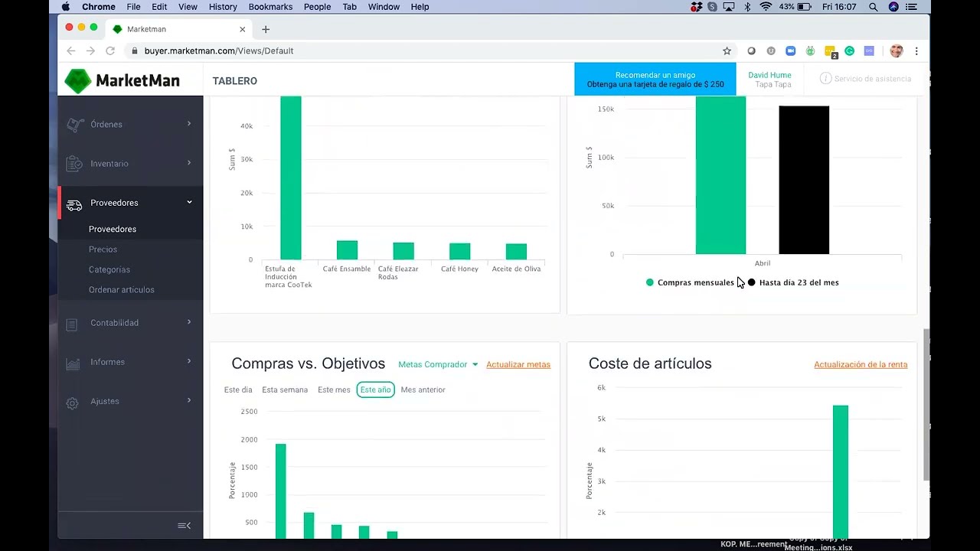The height and width of the screenshot is (551, 980).
Task: Open the Metas Comprador dropdown
Action: (438, 364)
